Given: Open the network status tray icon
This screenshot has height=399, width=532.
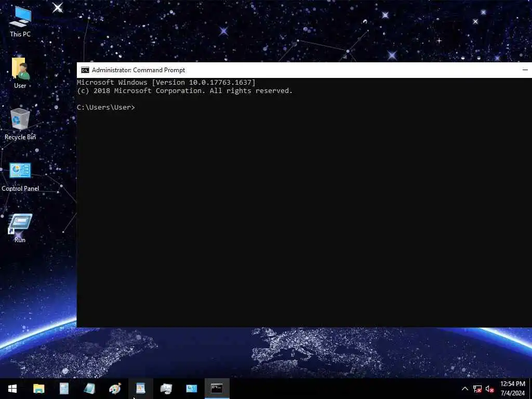Looking at the screenshot, I should pos(477,389).
